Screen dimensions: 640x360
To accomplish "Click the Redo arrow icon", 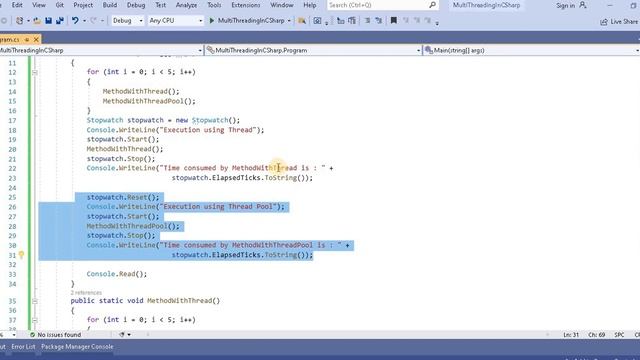I will point(93,20).
